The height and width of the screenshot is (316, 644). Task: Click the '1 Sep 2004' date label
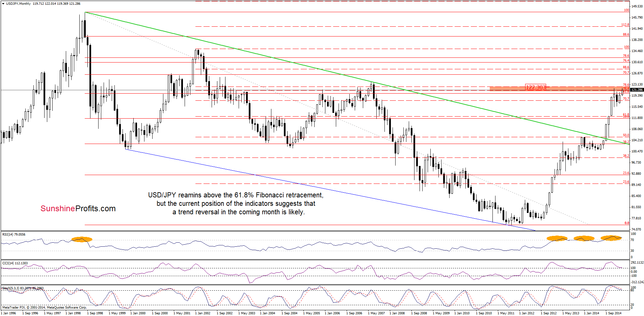[290, 313]
